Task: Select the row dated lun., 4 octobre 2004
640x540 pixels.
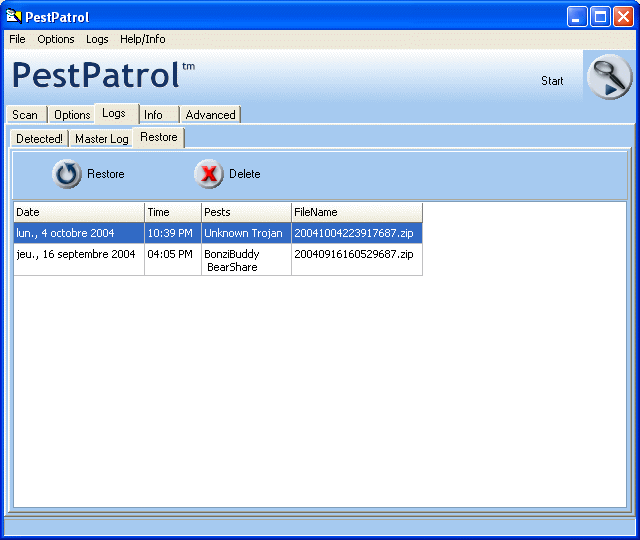Action: 218,233
